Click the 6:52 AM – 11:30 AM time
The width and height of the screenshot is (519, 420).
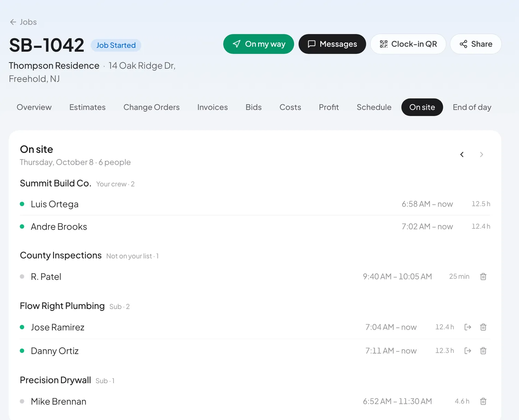pos(397,401)
